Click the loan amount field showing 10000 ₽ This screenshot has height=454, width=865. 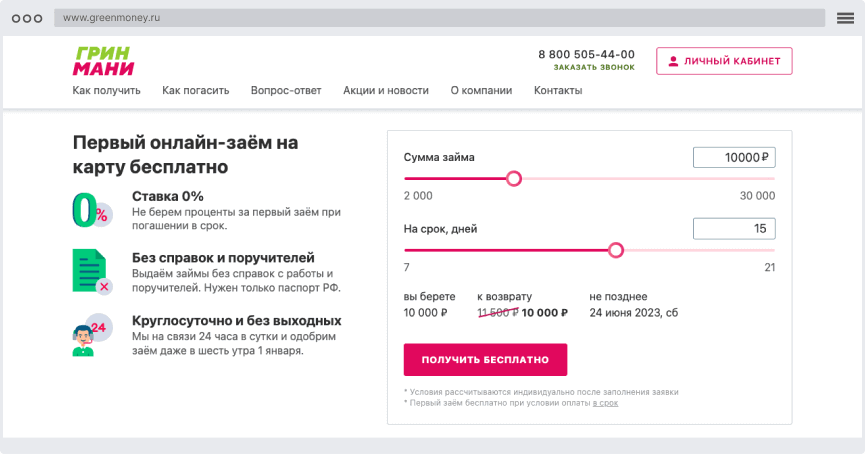[x=734, y=158]
